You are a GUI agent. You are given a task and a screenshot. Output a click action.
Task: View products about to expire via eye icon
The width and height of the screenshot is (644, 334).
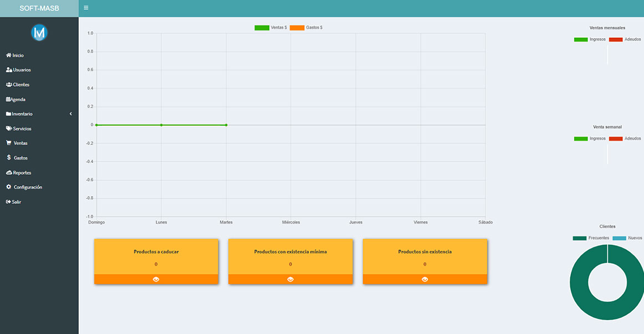pos(156,279)
